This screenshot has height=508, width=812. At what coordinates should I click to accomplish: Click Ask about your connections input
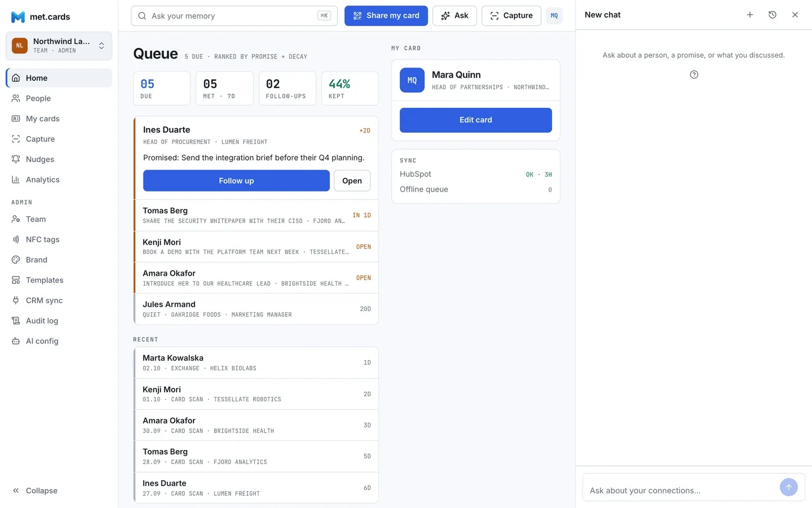click(x=680, y=490)
